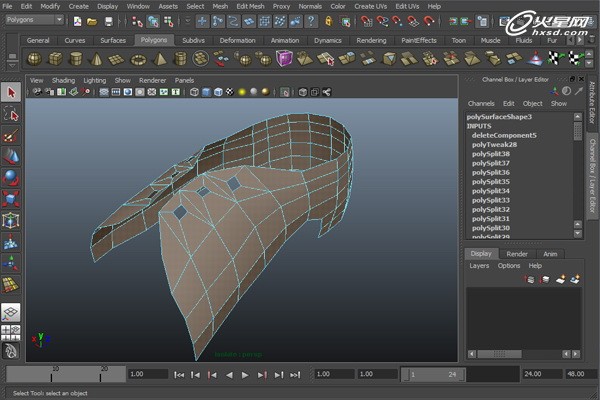Image resolution: width=600 pixels, height=400 pixels.
Task: Open the Shading menu in viewport panel
Action: tap(63, 80)
